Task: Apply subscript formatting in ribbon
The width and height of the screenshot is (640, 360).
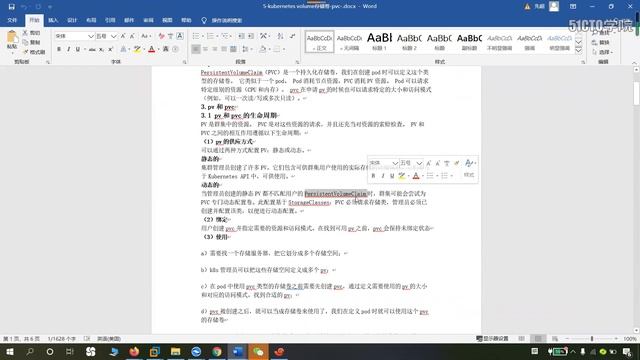Action: point(101,49)
